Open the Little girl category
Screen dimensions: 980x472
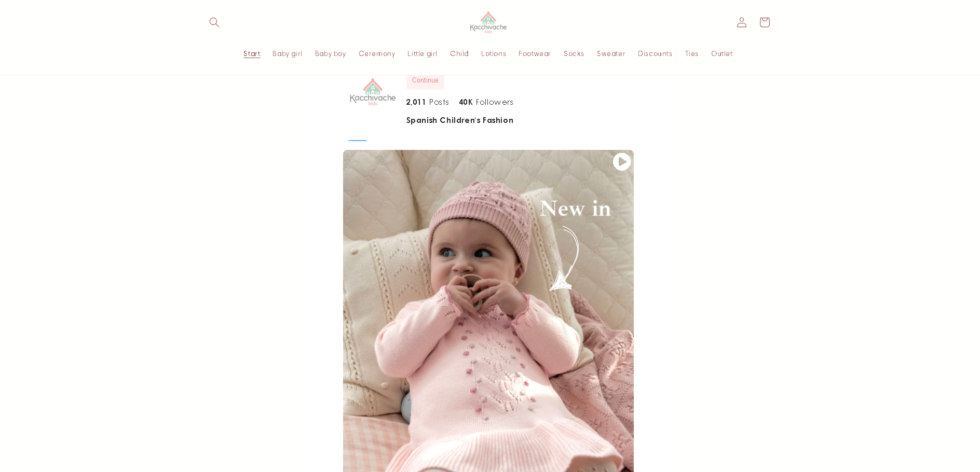click(x=423, y=54)
